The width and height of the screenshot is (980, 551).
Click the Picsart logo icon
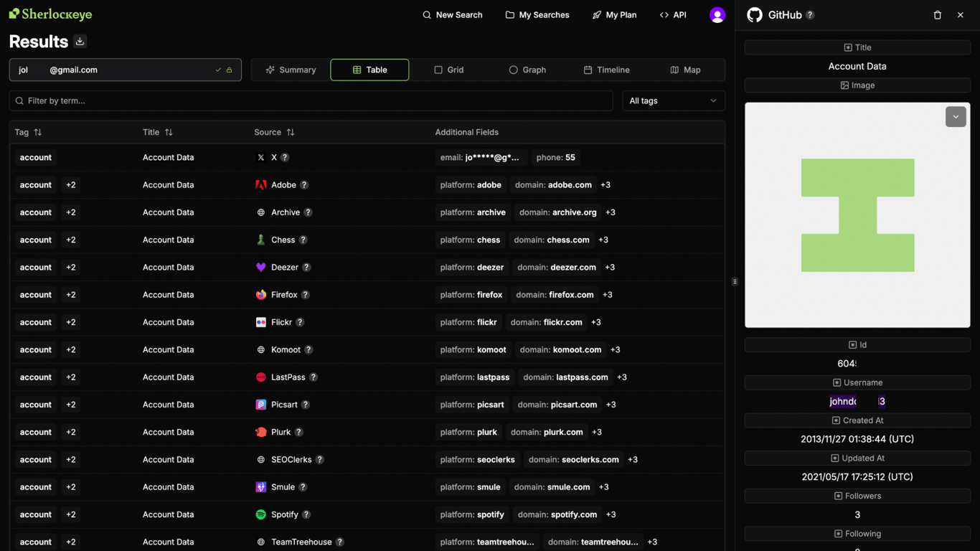261,405
